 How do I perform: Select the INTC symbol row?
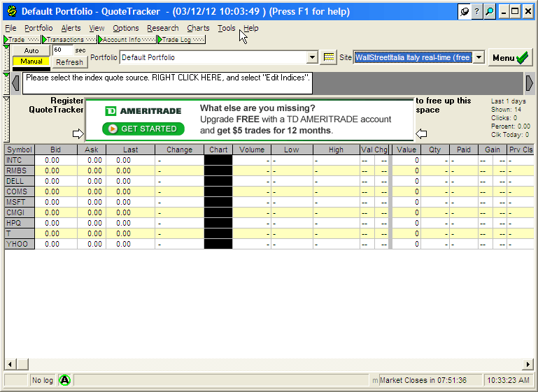(x=19, y=160)
